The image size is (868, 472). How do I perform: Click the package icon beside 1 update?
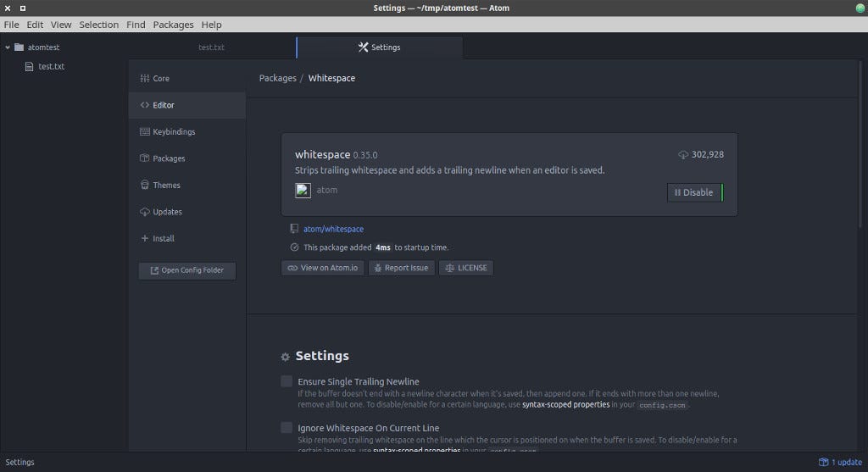824,462
